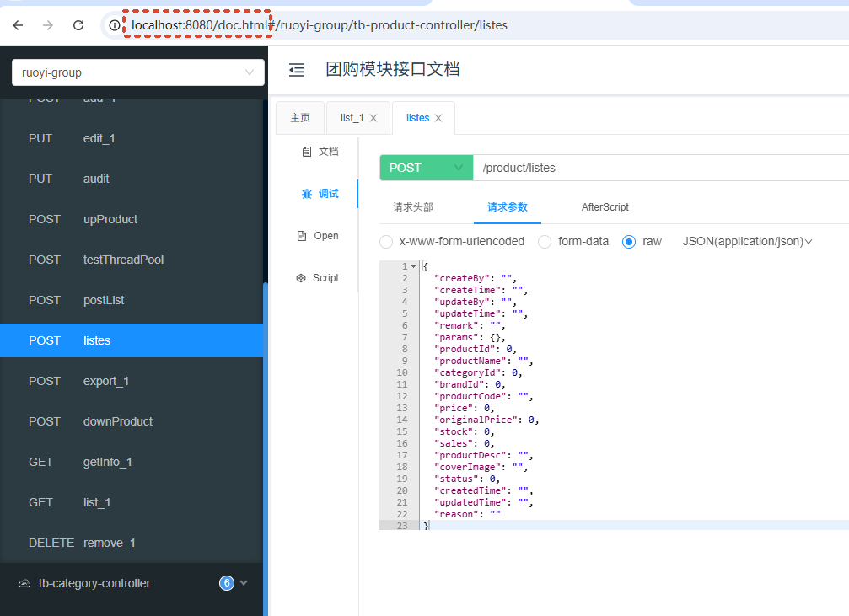Click the sidebar vertical scrollbar
This screenshot has height=616, width=849.
pos(266,449)
